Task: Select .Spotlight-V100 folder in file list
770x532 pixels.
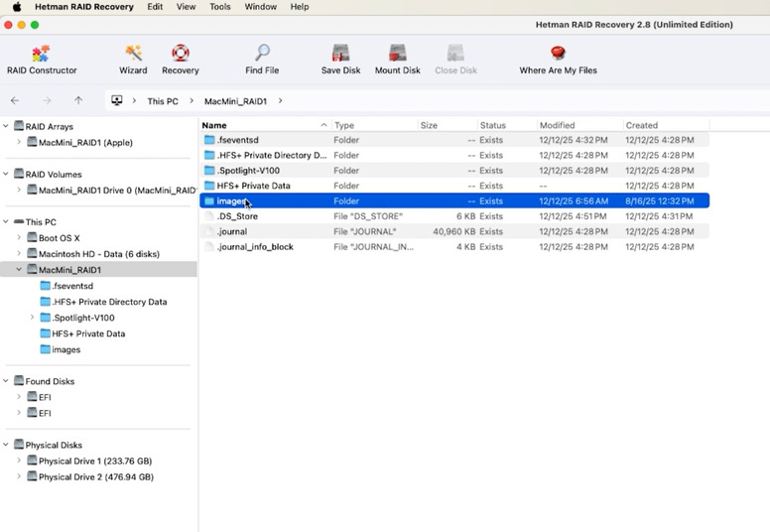Action: tap(454, 171)
